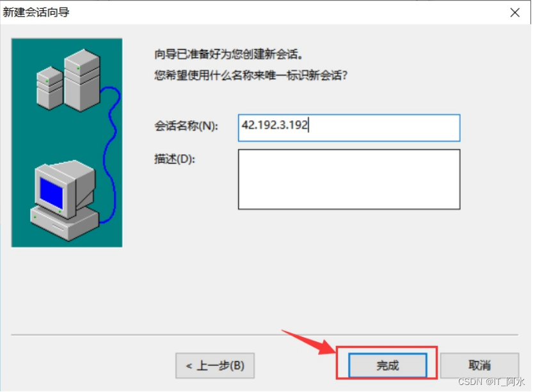Go back with the 上一步(B) button
The image size is (535, 392).
point(215,365)
